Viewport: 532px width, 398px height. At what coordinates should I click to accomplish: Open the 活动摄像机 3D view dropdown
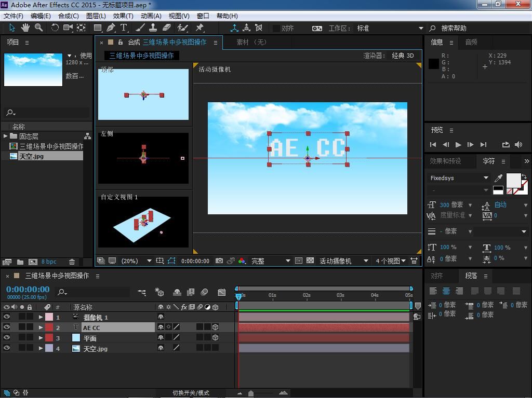tap(344, 260)
